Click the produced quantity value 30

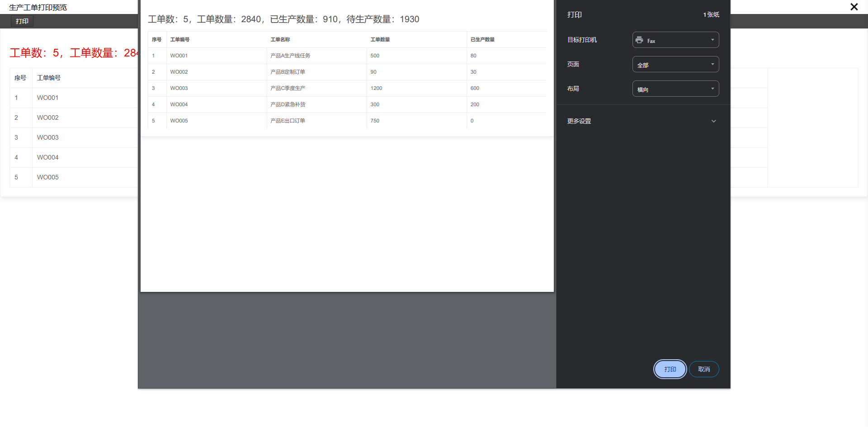pyautogui.click(x=473, y=72)
